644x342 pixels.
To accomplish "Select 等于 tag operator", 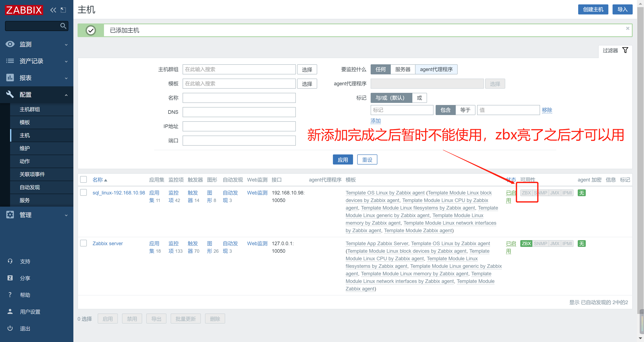I will tap(465, 110).
